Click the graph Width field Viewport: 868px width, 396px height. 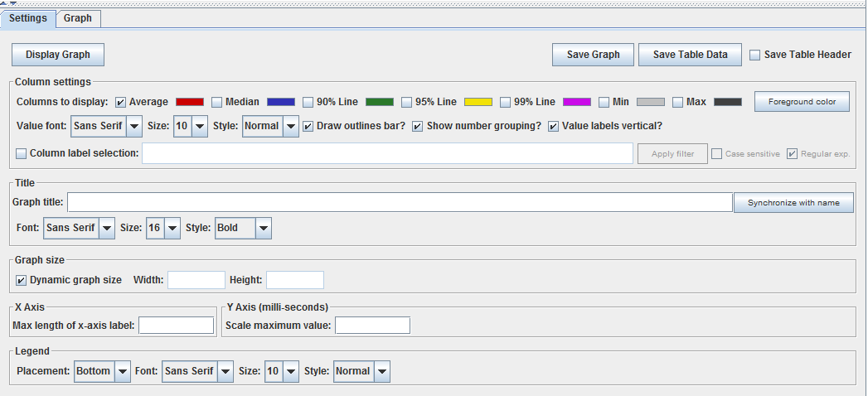coord(196,280)
